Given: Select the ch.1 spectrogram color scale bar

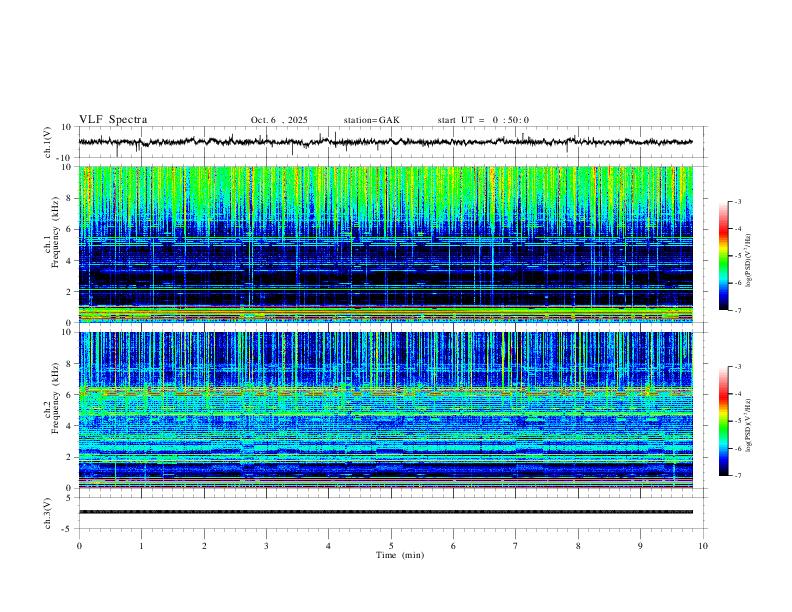Looking at the screenshot, I should (x=723, y=256).
